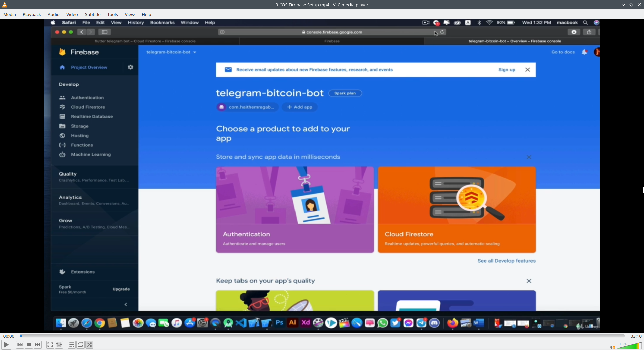Click the Safari address bar
The image size is (644, 350).
tap(332, 32)
